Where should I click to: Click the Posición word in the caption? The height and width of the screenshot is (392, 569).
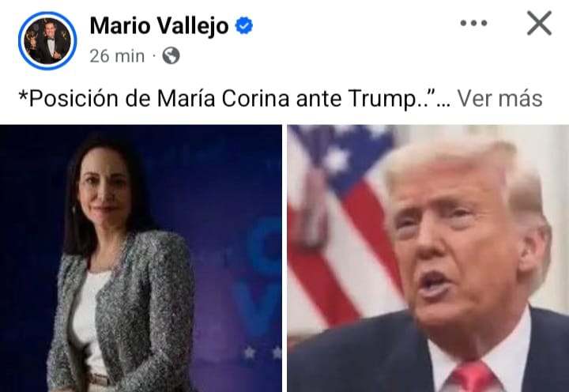(x=73, y=98)
